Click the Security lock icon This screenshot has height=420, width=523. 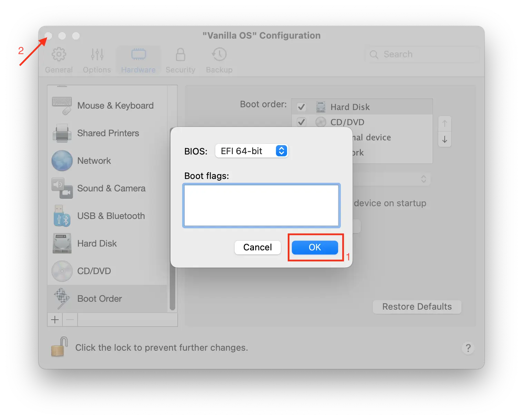click(180, 54)
